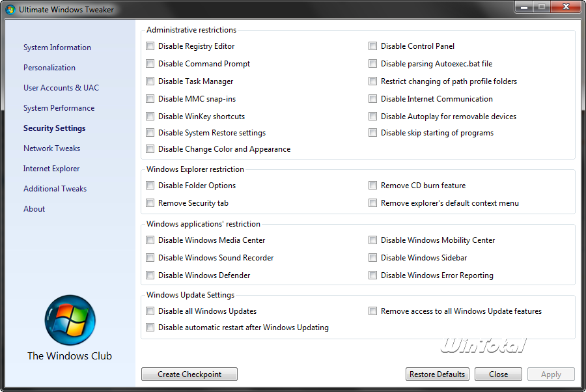Screen dimensions: 586x392
Task: Check Disable Task Manager option
Action: pyautogui.click(x=150, y=81)
